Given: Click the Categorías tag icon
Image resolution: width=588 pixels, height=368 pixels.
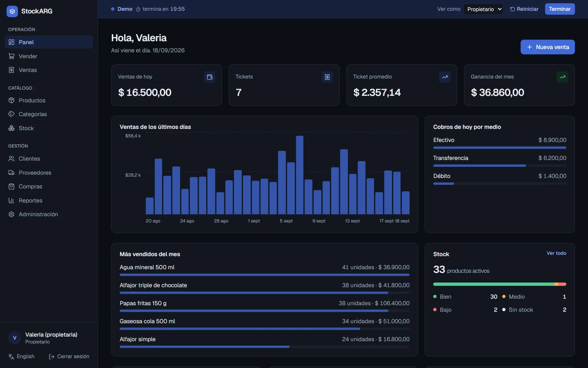Looking at the screenshot, I should coord(11,114).
